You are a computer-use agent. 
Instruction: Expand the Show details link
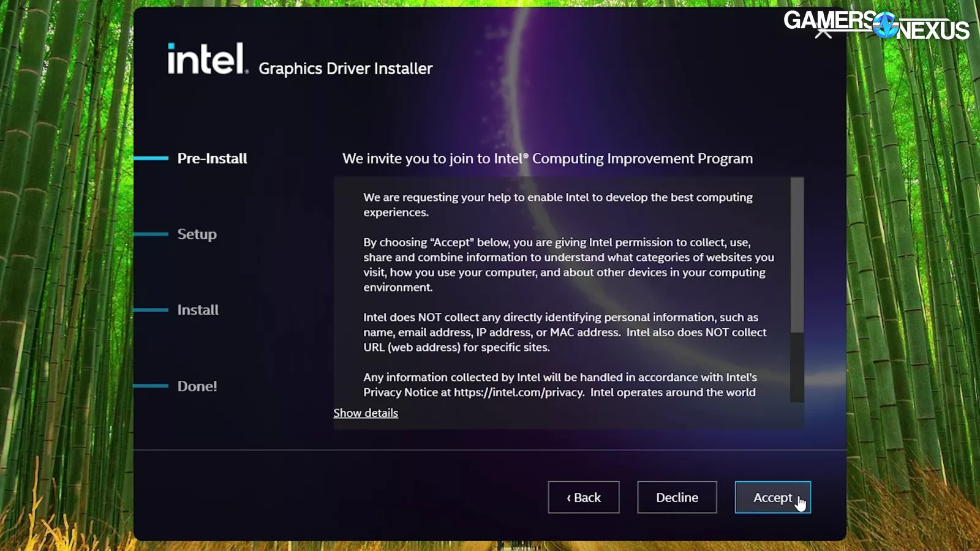click(x=365, y=413)
